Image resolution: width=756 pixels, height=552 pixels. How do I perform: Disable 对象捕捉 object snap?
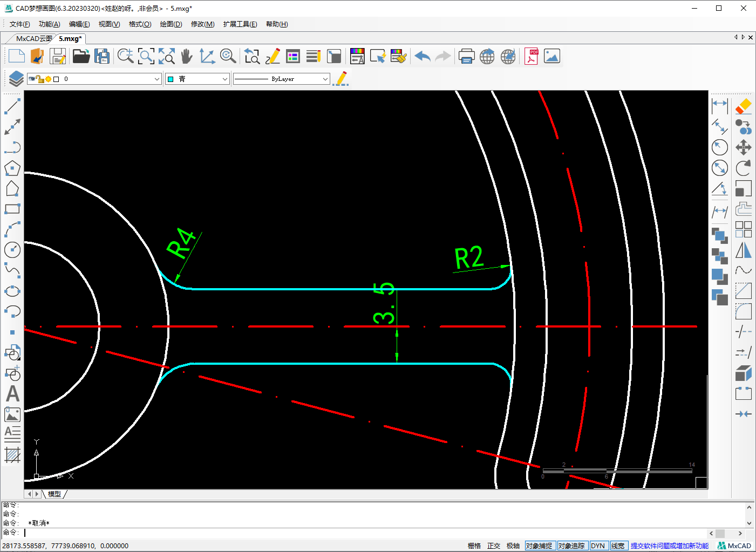click(x=539, y=546)
